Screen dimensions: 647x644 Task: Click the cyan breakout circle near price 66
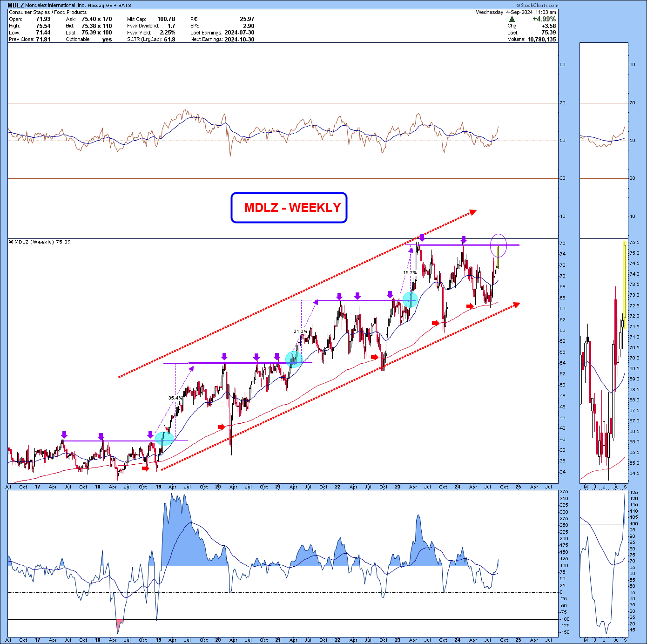410,299
